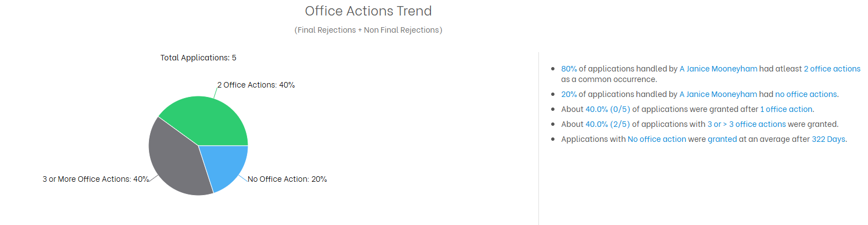The width and height of the screenshot is (868, 225).
Task: Open the 'No office action' link in last bullet
Action: (657, 139)
